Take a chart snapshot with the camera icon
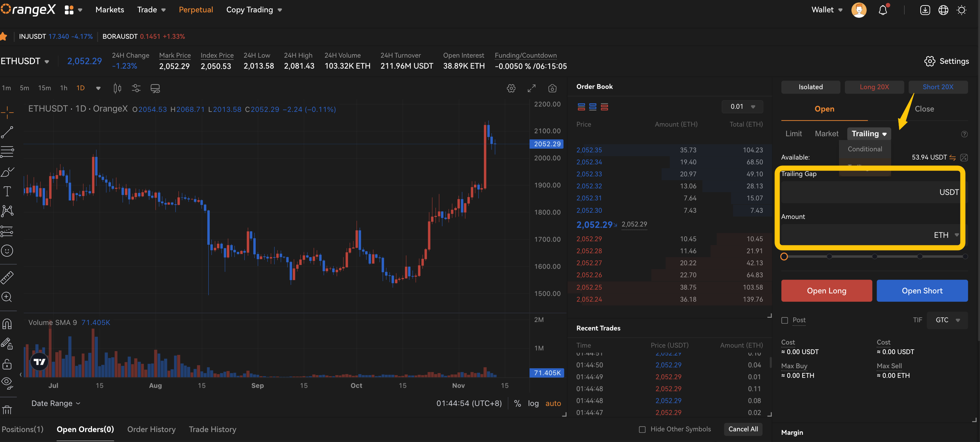This screenshot has height=442, width=980. point(552,88)
